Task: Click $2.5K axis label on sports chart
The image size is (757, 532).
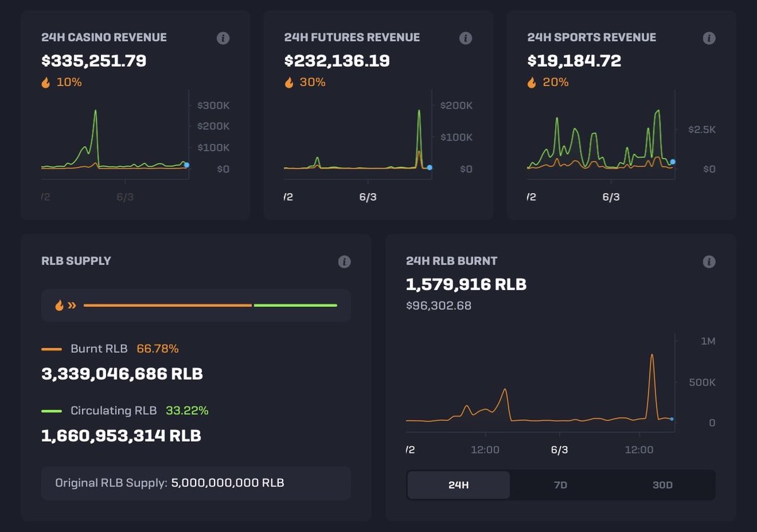Action: (702, 129)
